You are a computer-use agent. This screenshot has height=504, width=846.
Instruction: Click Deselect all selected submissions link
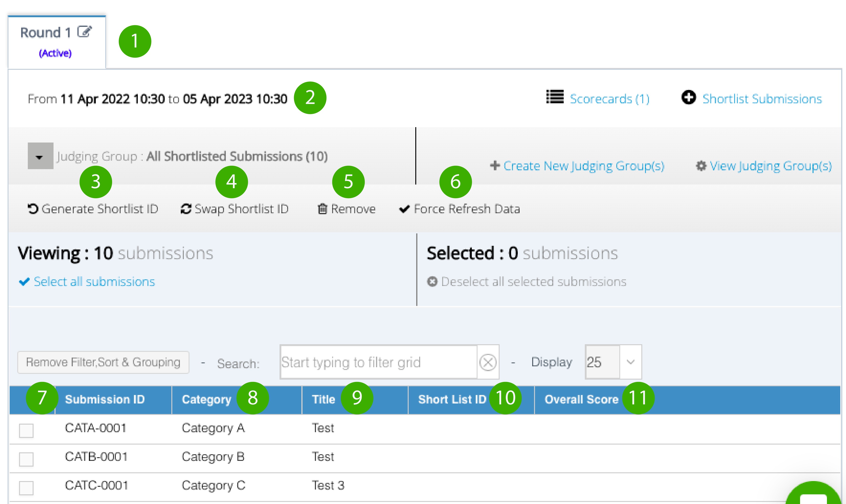(x=534, y=282)
